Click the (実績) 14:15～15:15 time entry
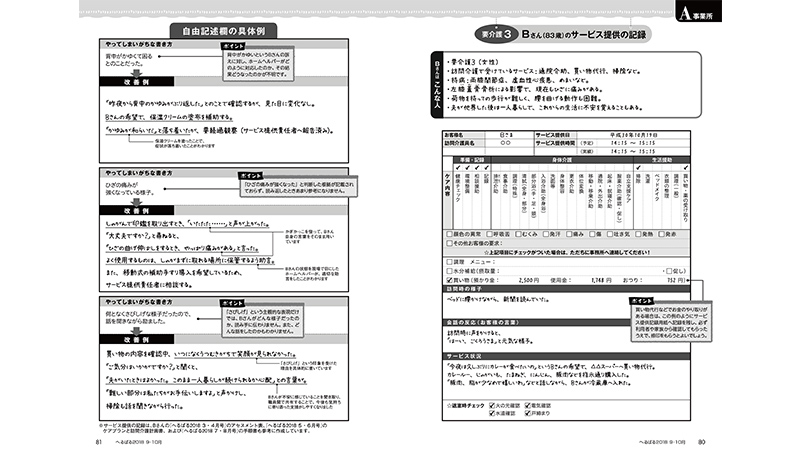Viewport: 800px width, 450px height. pyautogui.click(x=618, y=152)
